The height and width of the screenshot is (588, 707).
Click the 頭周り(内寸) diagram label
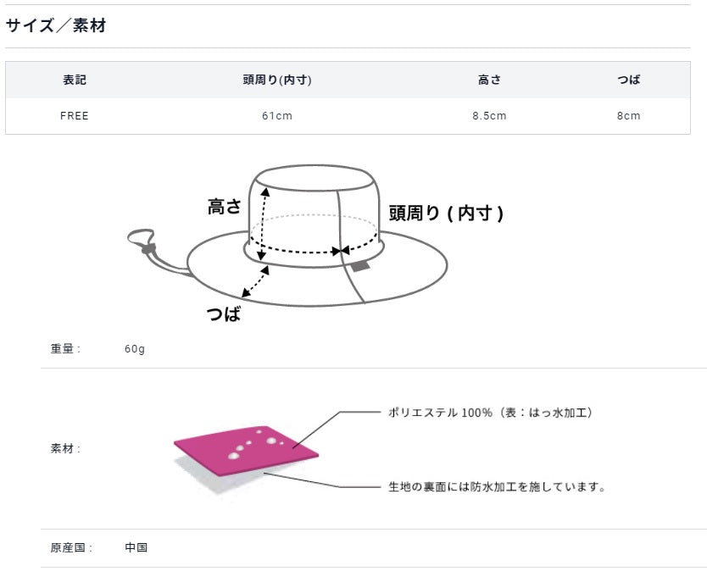446,213
